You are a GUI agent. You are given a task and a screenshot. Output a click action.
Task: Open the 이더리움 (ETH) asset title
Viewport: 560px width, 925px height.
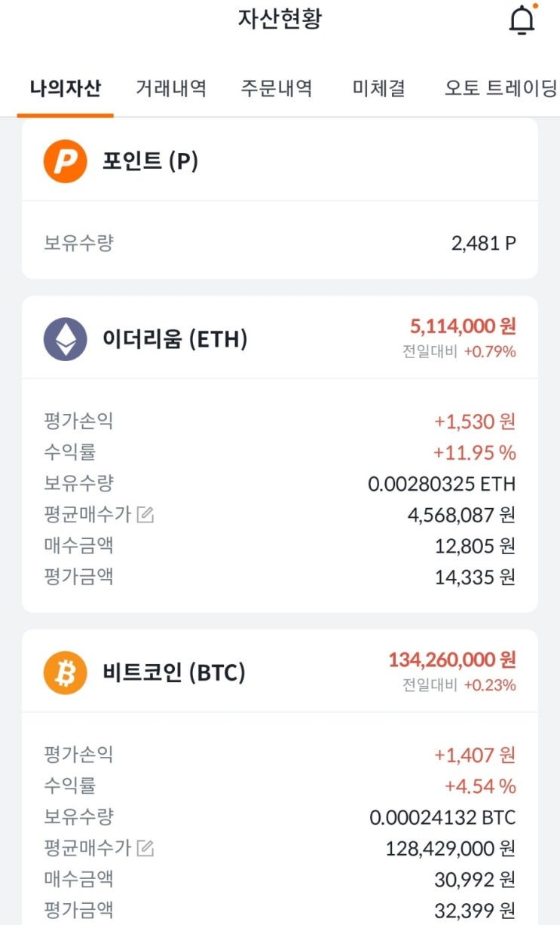coord(175,339)
